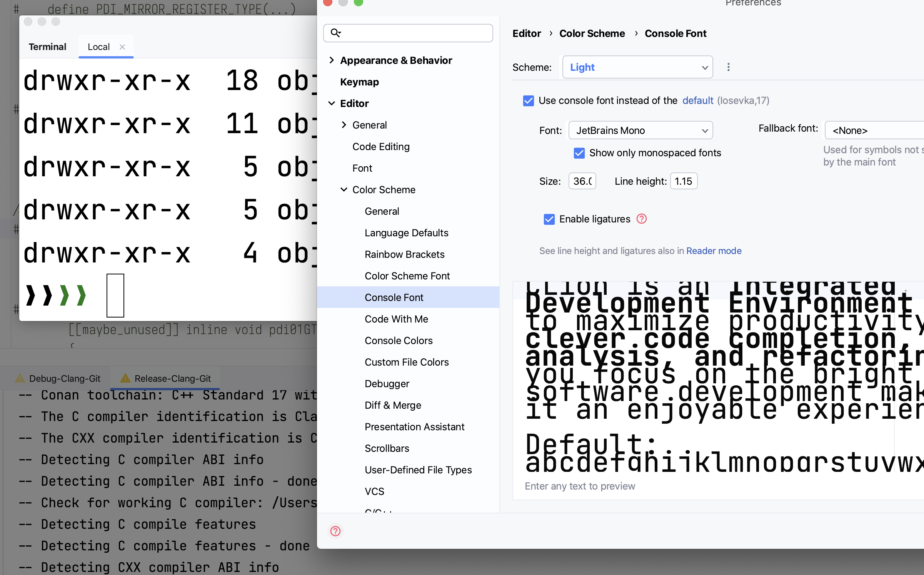
Task: Open the kebab menu beside the Scheme selector
Action: [728, 67]
